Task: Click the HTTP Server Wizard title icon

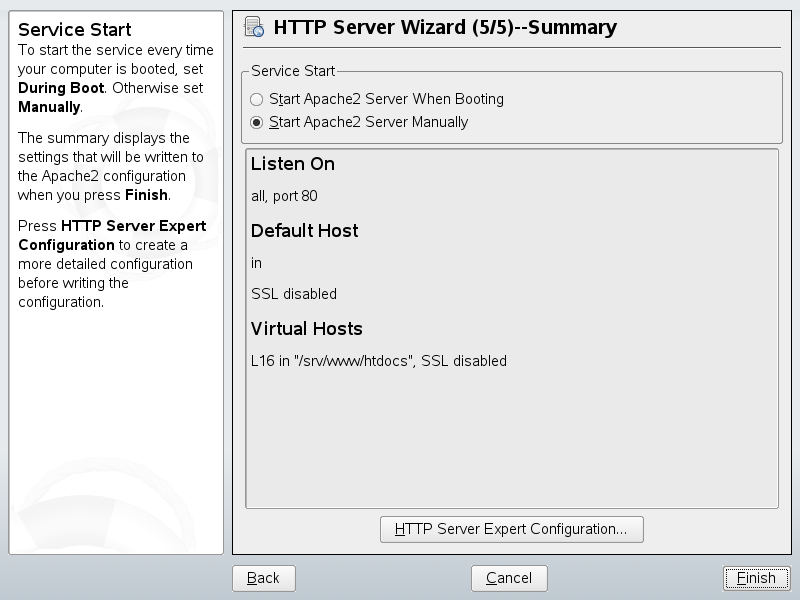Action: pyautogui.click(x=254, y=27)
